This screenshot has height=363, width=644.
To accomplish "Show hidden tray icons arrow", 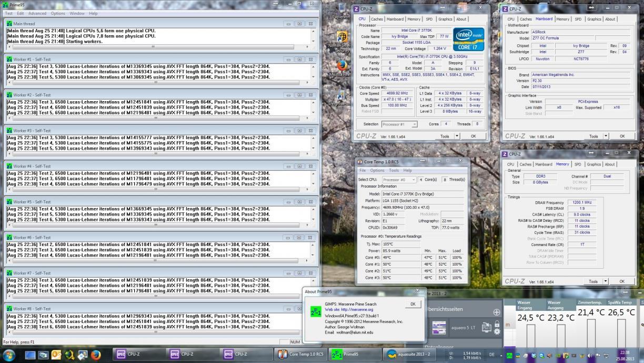I will click(500, 355).
